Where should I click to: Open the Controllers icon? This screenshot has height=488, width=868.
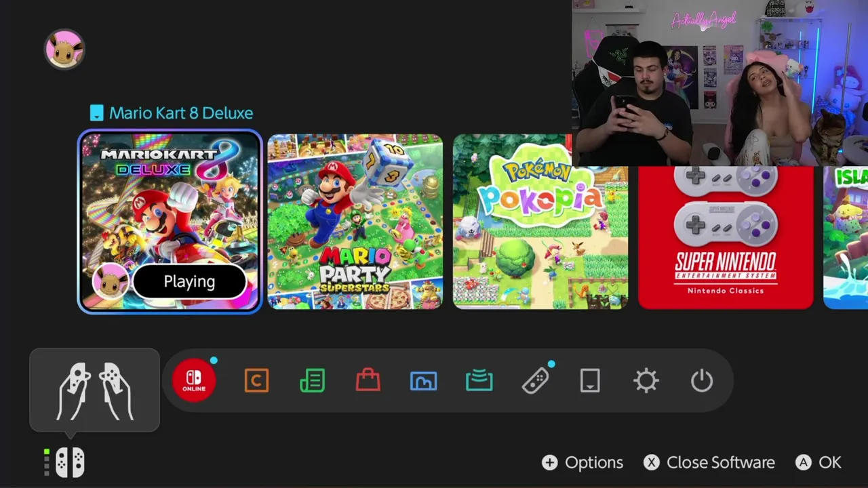pyautogui.click(x=535, y=381)
